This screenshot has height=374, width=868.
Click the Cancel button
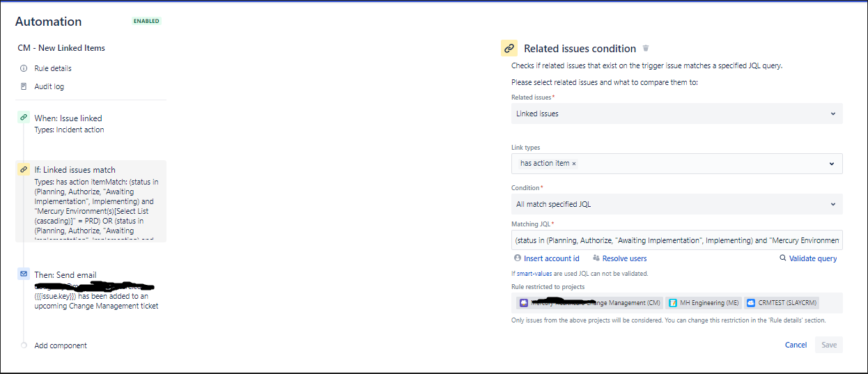796,345
